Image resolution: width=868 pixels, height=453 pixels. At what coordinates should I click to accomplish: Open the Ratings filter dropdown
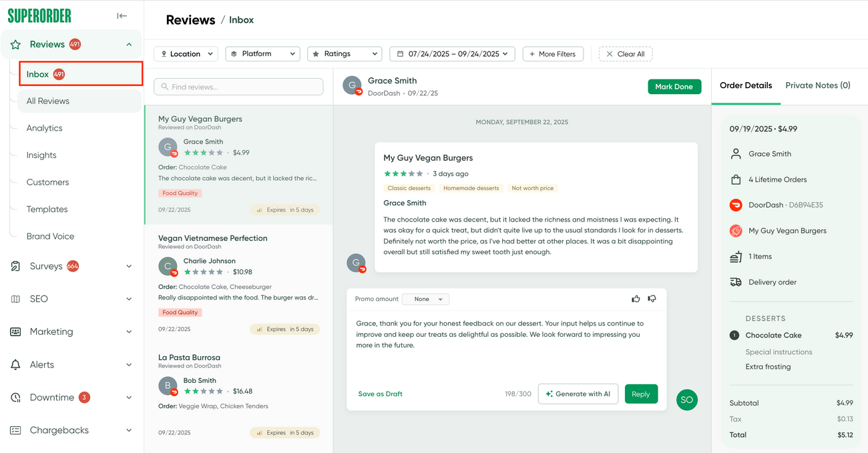coord(344,54)
